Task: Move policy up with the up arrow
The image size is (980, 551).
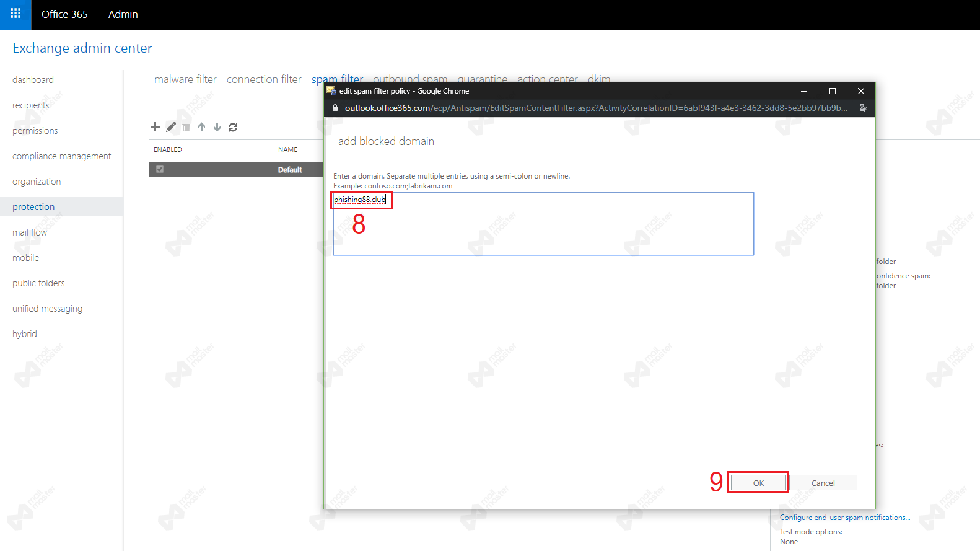Action: pyautogui.click(x=201, y=127)
